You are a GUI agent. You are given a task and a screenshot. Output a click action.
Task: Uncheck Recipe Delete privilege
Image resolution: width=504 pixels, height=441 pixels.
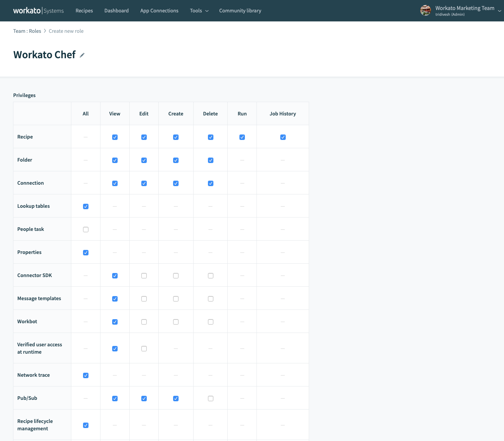click(211, 137)
